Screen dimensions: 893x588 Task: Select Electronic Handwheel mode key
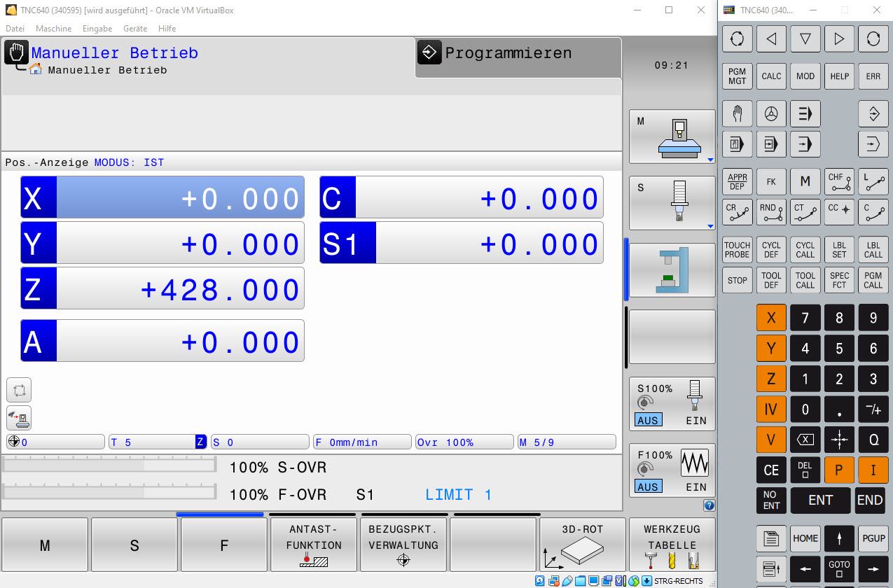click(x=771, y=113)
